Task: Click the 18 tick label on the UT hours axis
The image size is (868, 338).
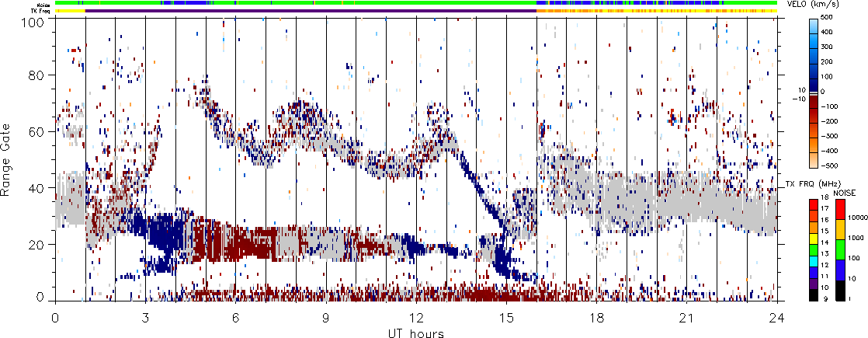Action: [x=597, y=316]
